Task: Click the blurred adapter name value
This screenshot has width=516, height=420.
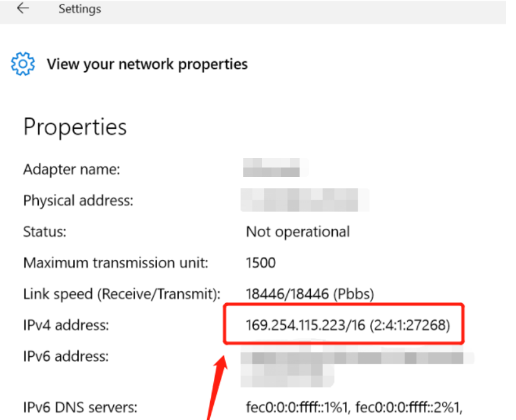Action: pyautogui.click(x=271, y=169)
